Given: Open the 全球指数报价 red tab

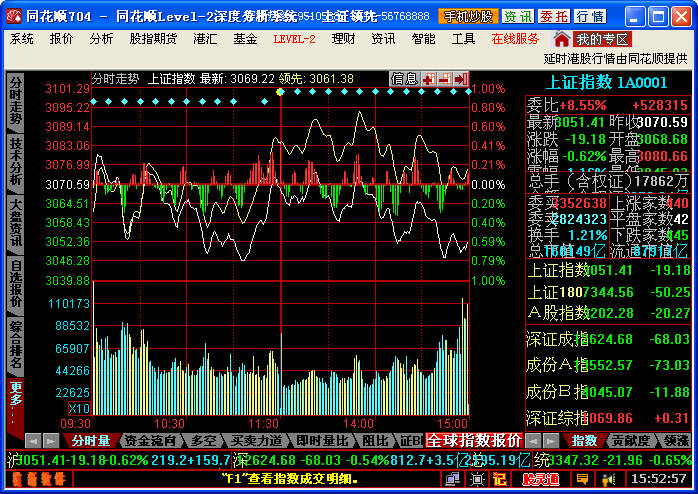Looking at the screenshot, I should [474, 441].
